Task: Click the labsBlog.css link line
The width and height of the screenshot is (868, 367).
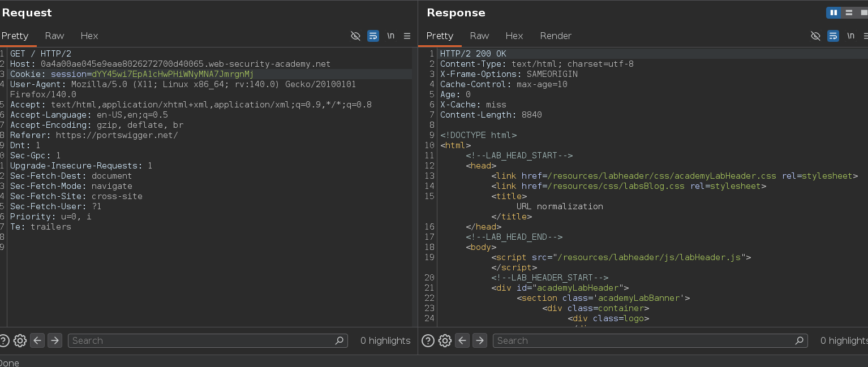Action: click(x=629, y=186)
